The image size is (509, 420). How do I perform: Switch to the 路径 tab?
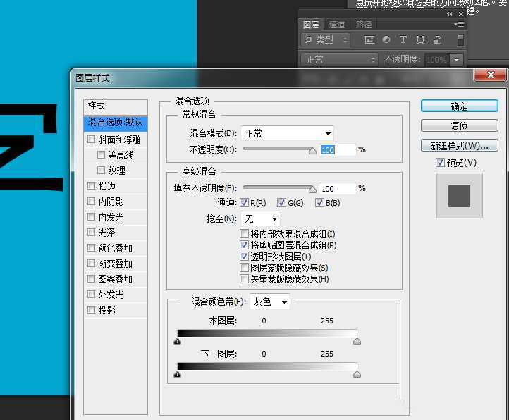pos(364,25)
